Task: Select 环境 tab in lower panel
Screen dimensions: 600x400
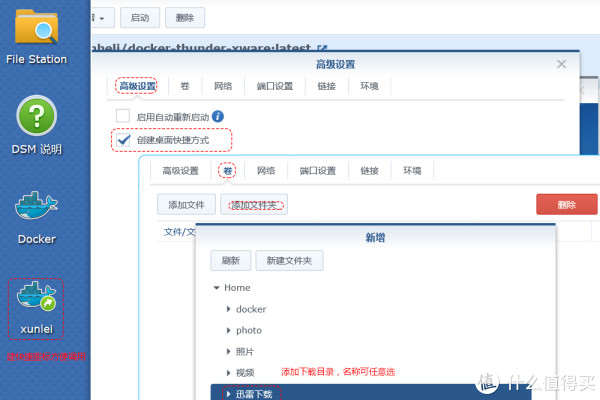Action: (x=412, y=171)
